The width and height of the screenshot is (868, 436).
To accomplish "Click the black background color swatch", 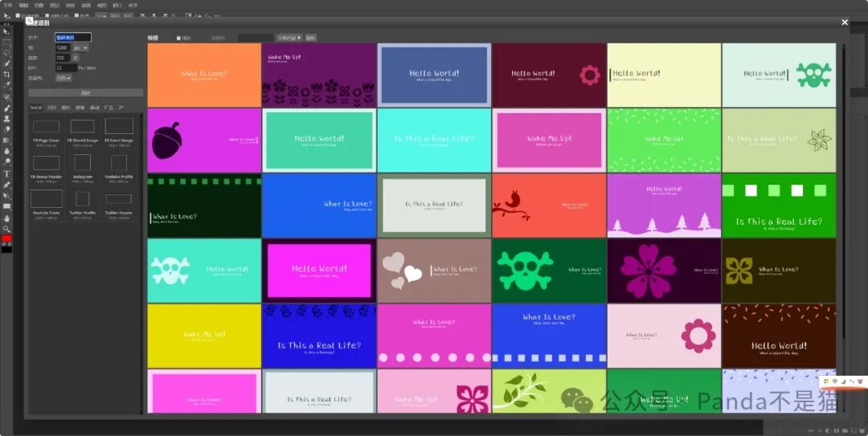I will click(x=6, y=248).
